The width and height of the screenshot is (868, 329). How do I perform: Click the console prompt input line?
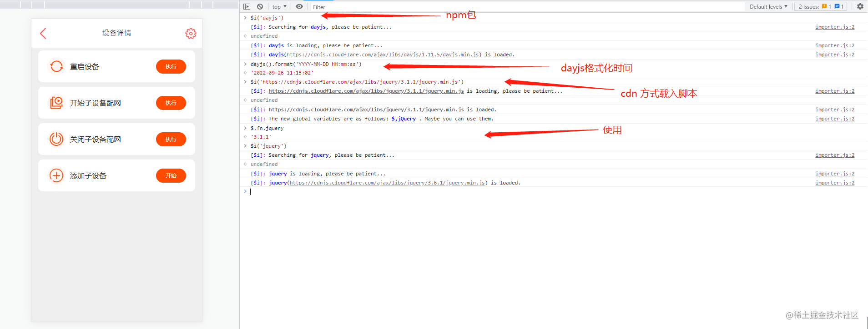(x=553, y=192)
